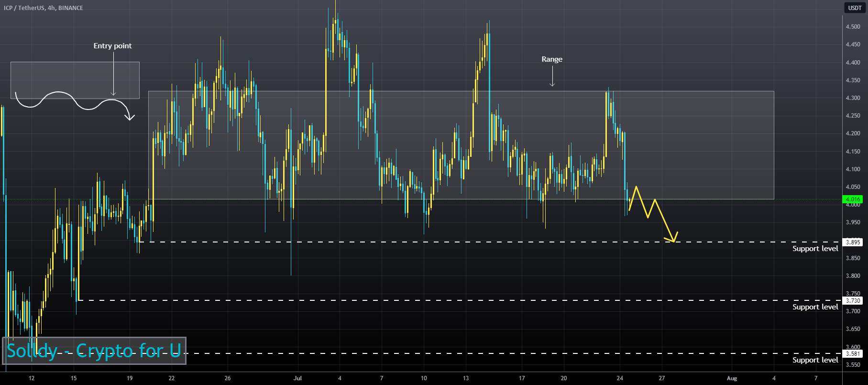The width and height of the screenshot is (868, 385).
Task: Click the 4.100 price axis label
Action: tap(853, 169)
